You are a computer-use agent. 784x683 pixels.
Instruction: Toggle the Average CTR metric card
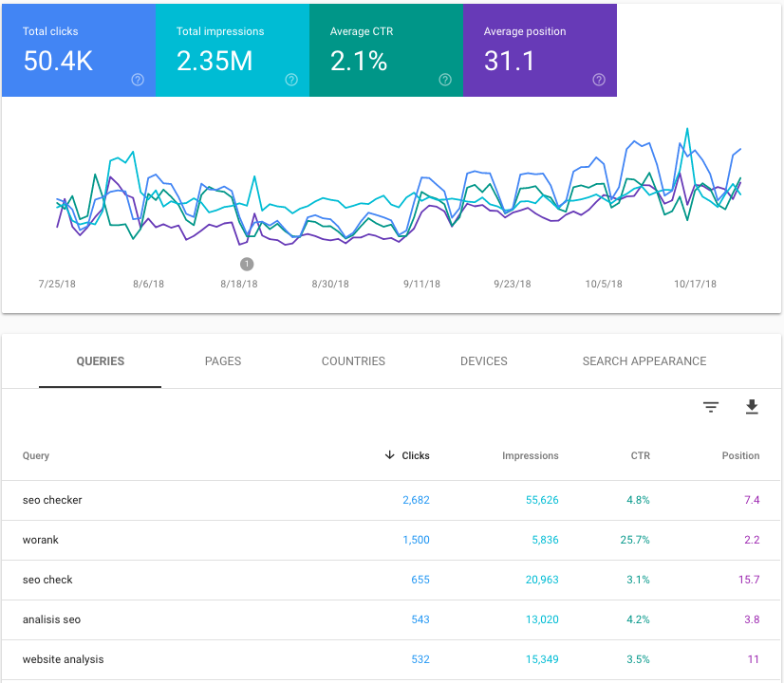pyautogui.click(x=385, y=43)
